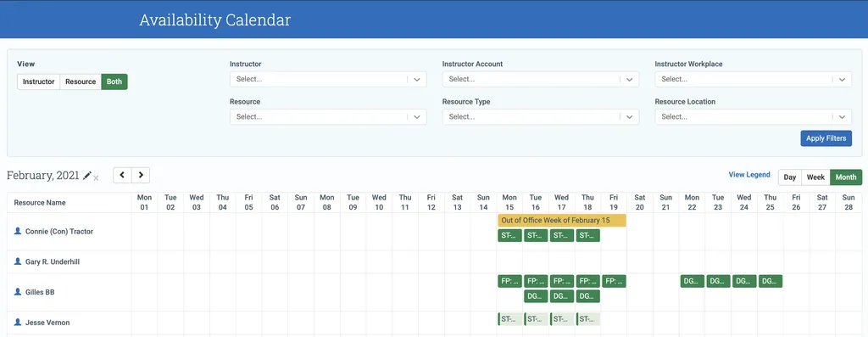Click person icon beside Jesse Vernon
Viewport: 868px width, 337px height.
pyautogui.click(x=18, y=322)
